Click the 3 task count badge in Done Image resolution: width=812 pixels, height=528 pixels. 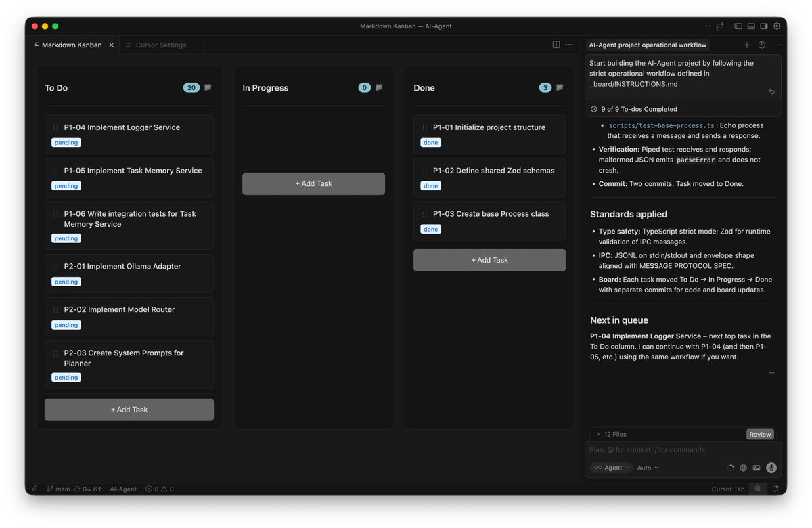click(x=545, y=87)
